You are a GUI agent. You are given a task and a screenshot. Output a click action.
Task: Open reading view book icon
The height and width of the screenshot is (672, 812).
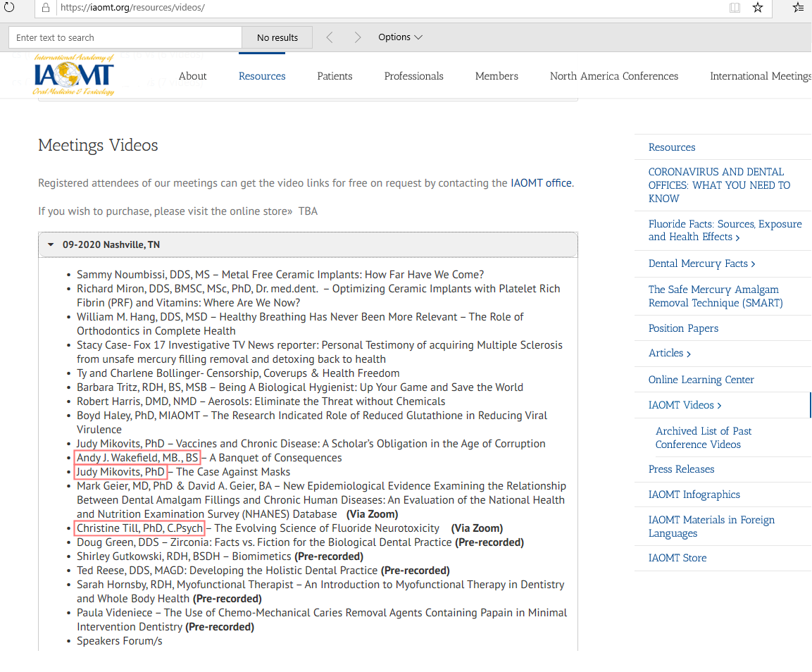tap(735, 8)
